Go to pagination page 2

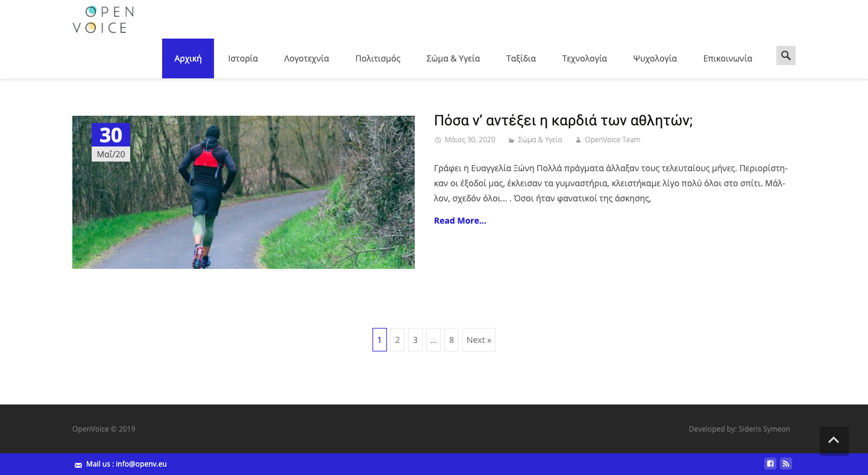397,340
